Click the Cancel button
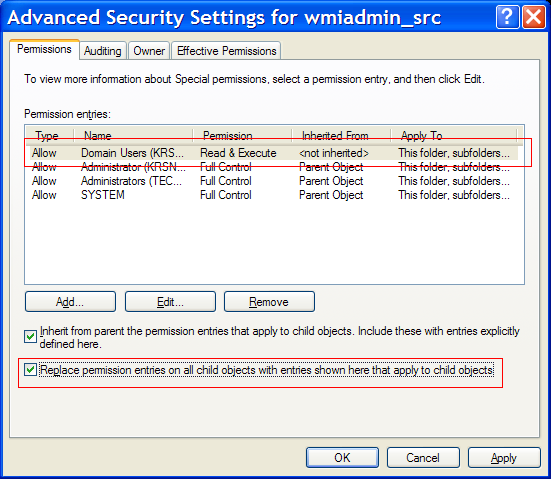 coord(423,458)
